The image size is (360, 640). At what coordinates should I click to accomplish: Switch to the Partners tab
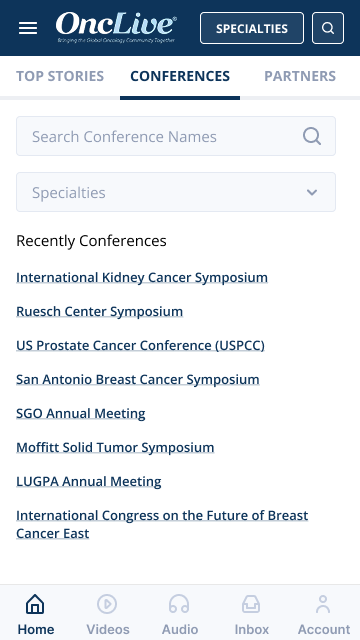pos(300,76)
